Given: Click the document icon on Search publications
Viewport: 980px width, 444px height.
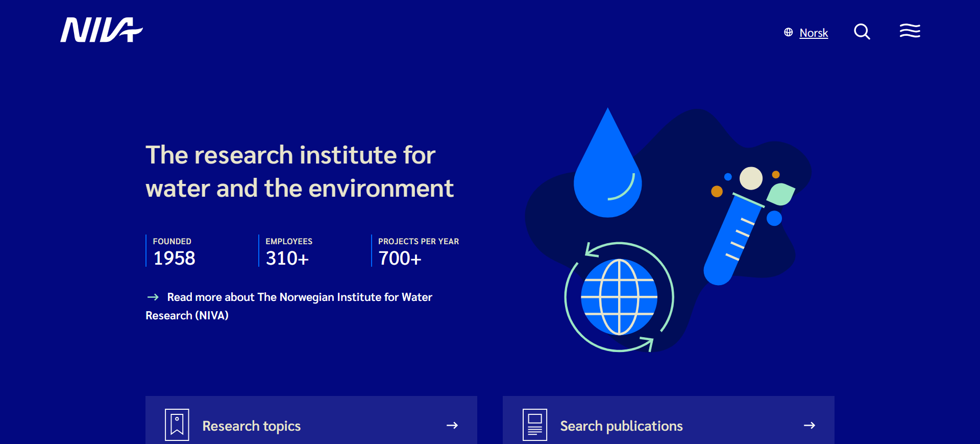Looking at the screenshot, I should click(x=535, y=425).
